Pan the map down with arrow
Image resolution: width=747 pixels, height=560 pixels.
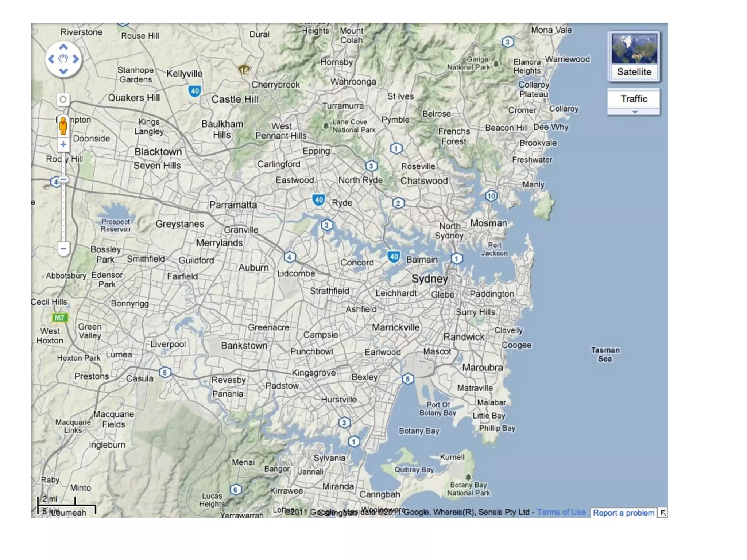tap(63, 71)
